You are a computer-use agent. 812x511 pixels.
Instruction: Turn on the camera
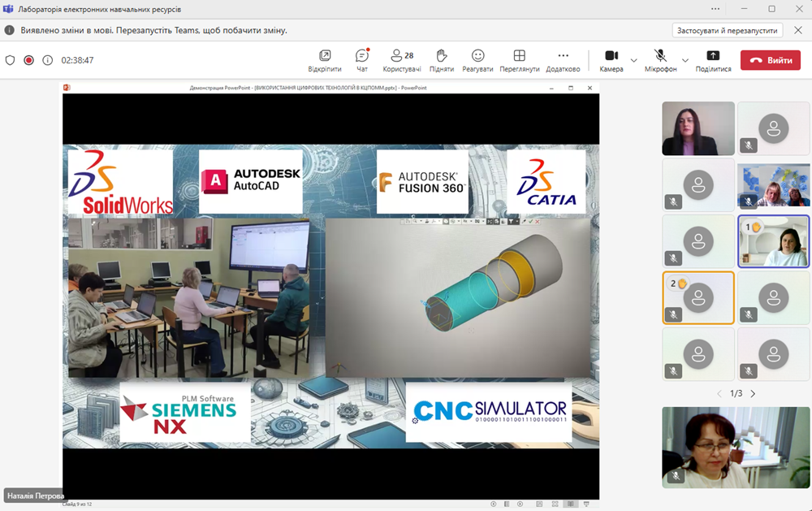[611, 60]
